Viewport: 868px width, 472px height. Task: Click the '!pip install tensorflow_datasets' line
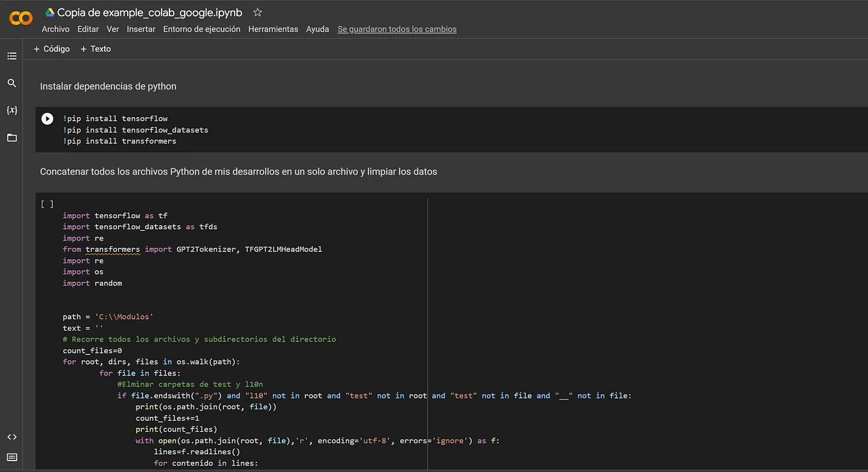click(x=136, y=130)
